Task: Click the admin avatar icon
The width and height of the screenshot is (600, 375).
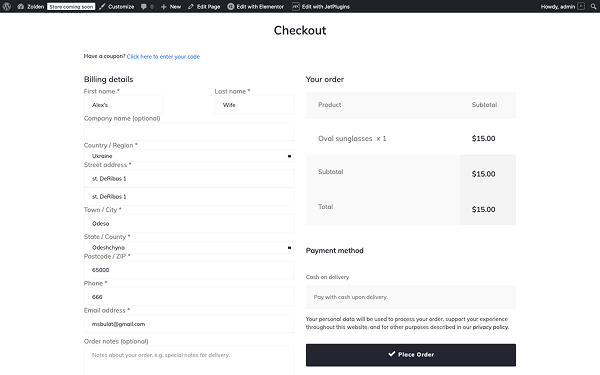Action: click(581, 7)
